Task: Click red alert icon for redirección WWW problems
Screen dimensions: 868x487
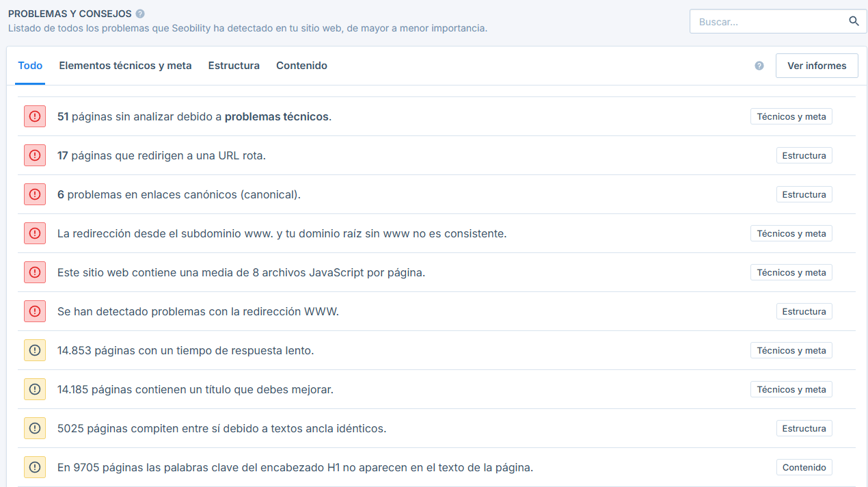Action: 35,311
